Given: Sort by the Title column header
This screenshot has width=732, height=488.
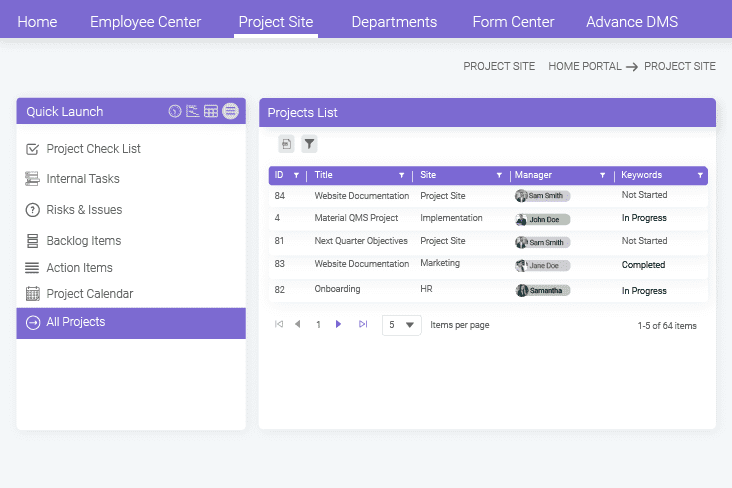Looking at the screenshot, I should (324, 175).
